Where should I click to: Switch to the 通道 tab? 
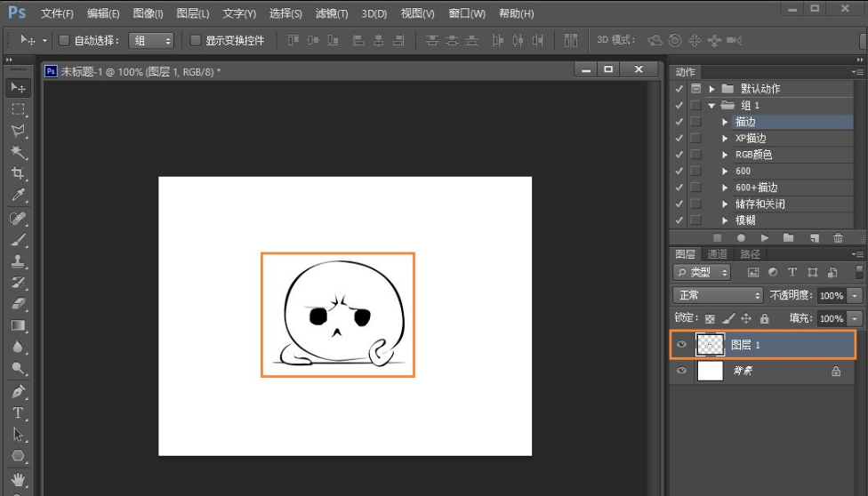[718, 254]
